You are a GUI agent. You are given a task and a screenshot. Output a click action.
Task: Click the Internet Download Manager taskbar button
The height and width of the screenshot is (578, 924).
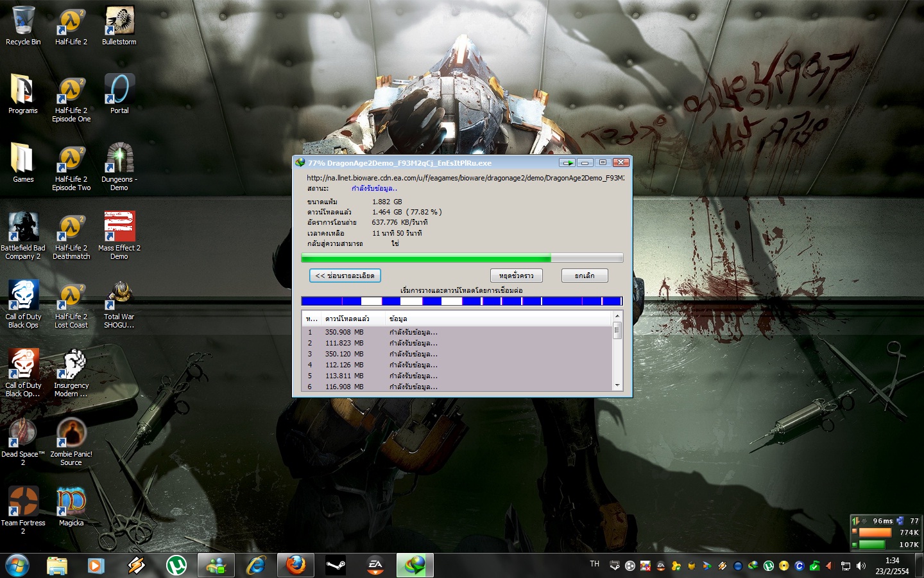point(415,565)
